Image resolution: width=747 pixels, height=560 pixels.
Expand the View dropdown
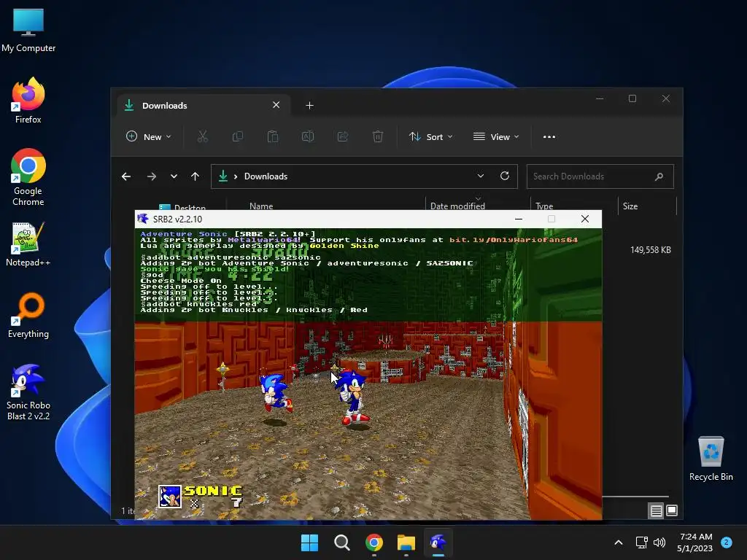click(496, 136)
